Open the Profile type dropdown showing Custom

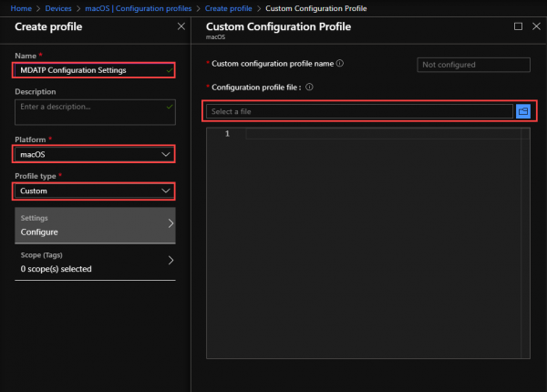pyautogui.click(x=94, y=191)
